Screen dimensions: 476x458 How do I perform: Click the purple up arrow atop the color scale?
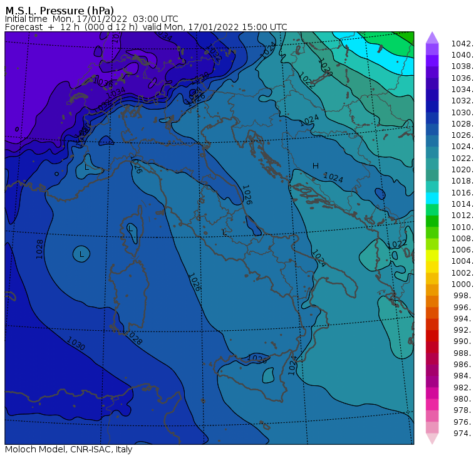coord(432,38)
